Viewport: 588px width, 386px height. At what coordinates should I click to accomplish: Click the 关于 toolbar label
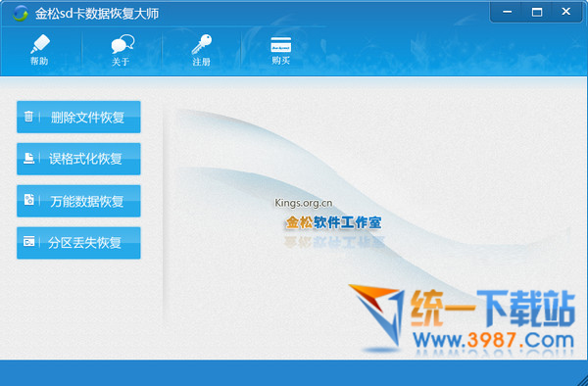click(x=121, y=62)
